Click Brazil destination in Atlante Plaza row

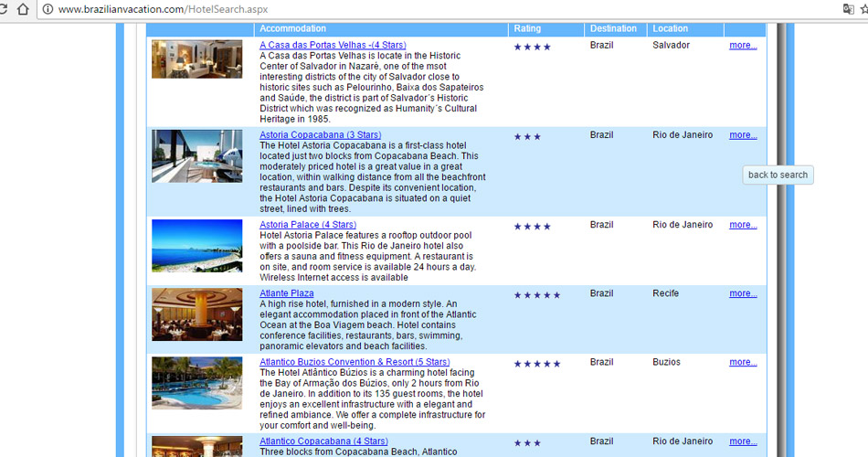(x=601, y=293)
